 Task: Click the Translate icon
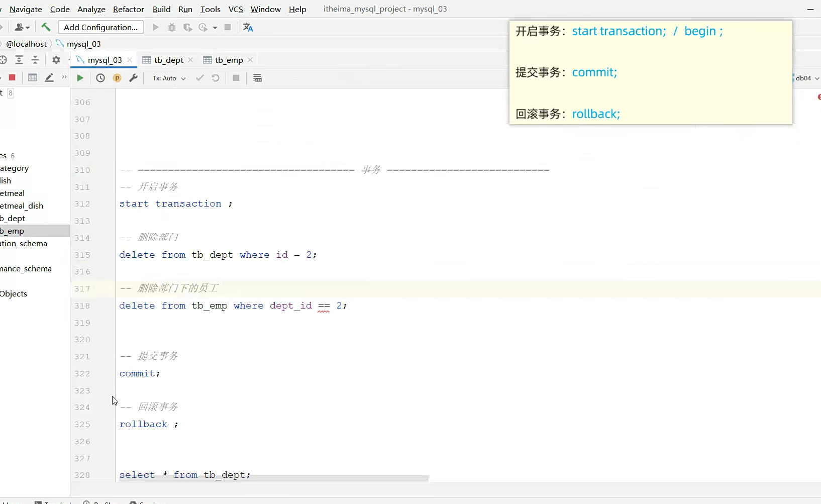tap(248, 27)
